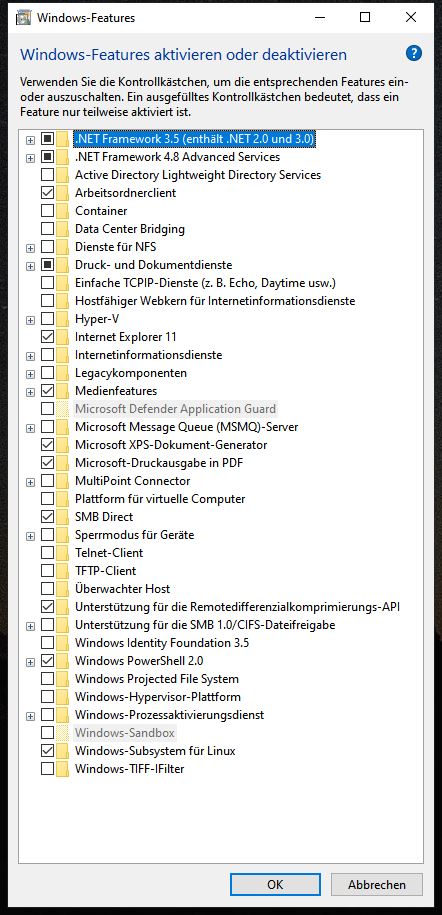Expand .NET Framework 4.8 Advanced Services
The height and width of the screenshot is (915, 442).
pos(30,158)
